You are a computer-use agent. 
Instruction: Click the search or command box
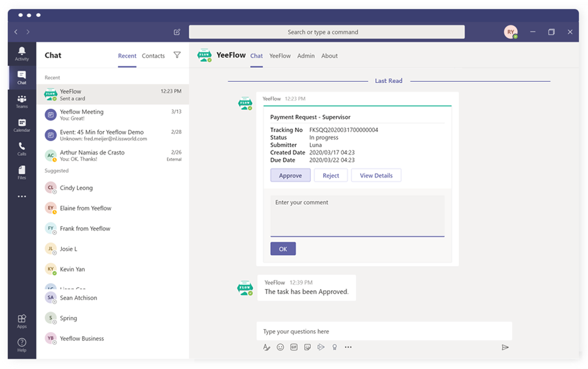pyautogui.click(x=327, y=32)
